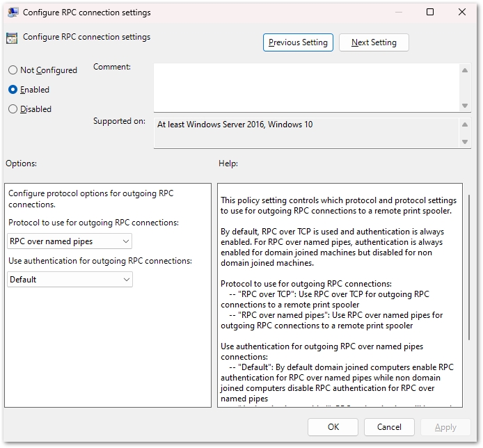
Task: Click the window title bar app icon
Action: coord(13,13)
